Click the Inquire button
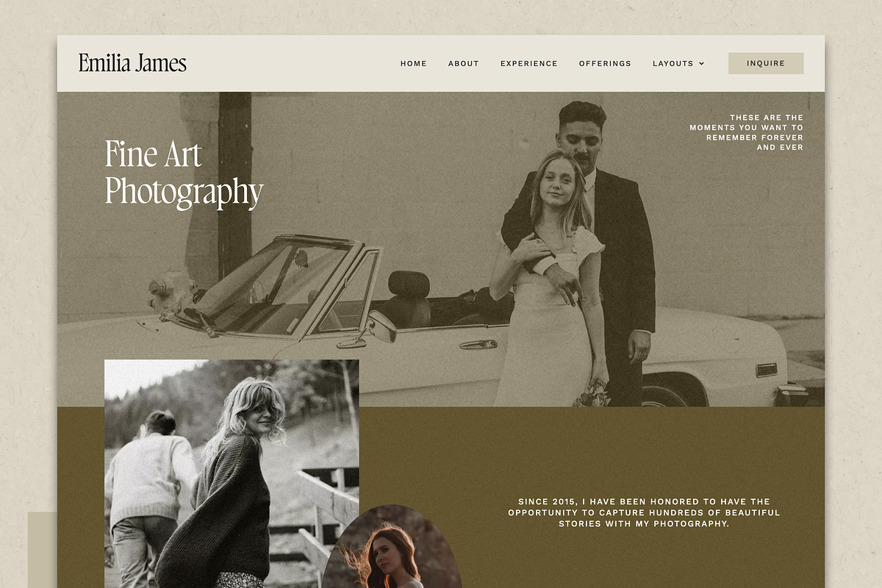 click(x=766, y=63)
